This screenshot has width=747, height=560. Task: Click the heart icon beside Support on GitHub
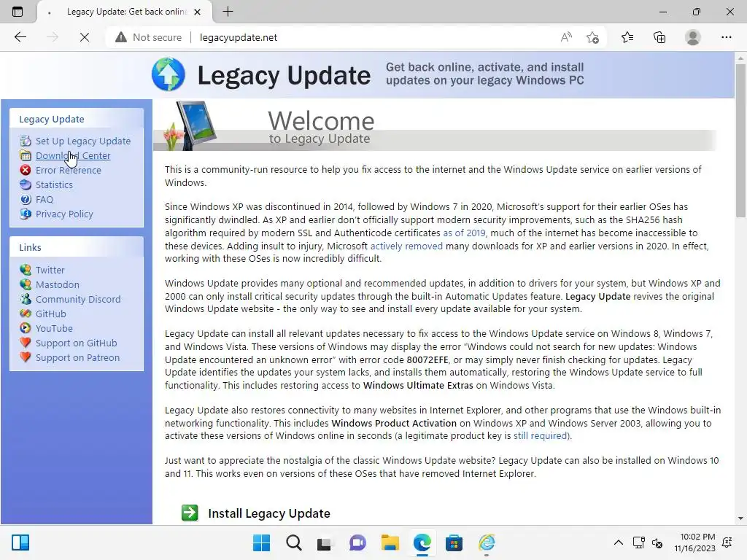click(26, 343)
